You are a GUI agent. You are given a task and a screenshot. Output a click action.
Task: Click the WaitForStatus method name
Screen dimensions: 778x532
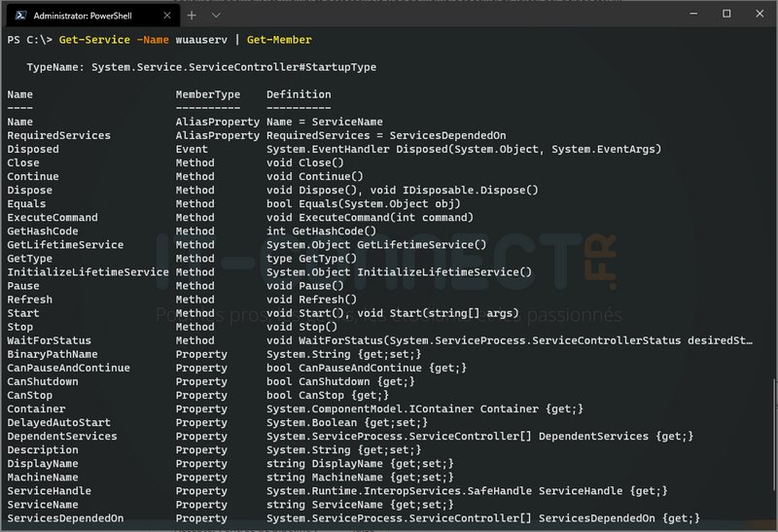point(49,340)
